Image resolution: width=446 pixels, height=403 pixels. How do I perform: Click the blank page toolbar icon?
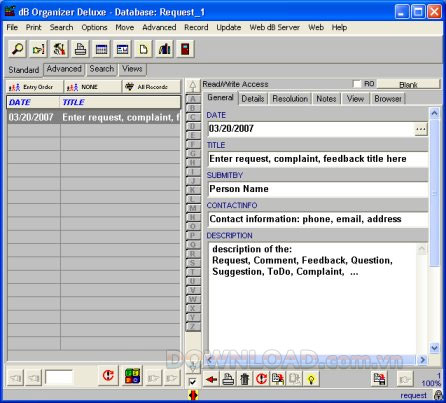click(143, 49)
